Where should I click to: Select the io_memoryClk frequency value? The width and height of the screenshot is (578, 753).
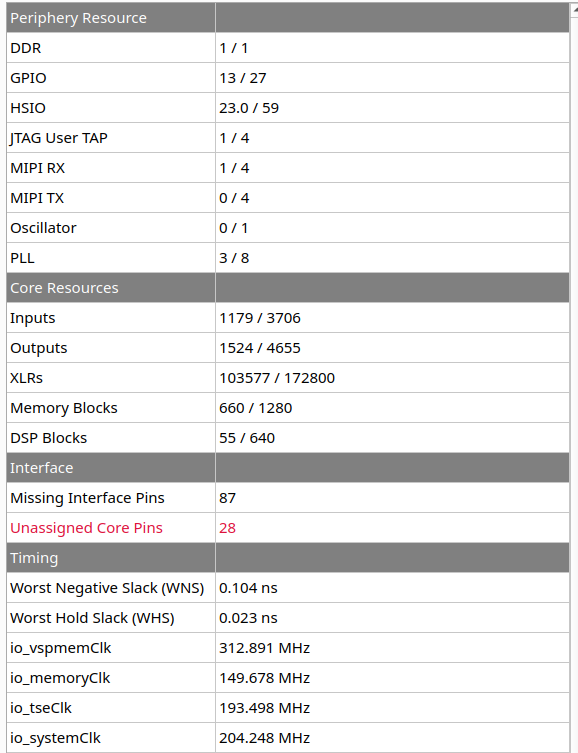click(x=265, y=678)
